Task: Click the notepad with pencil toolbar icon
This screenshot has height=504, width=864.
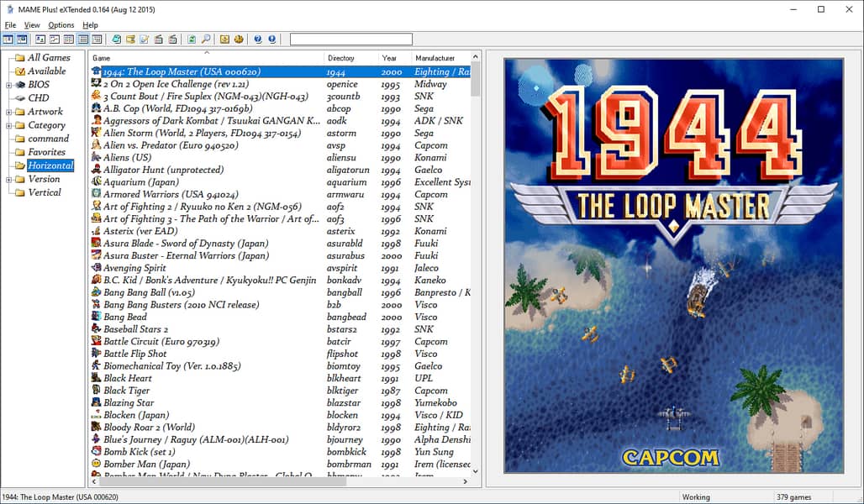Action: click(145, 39)
